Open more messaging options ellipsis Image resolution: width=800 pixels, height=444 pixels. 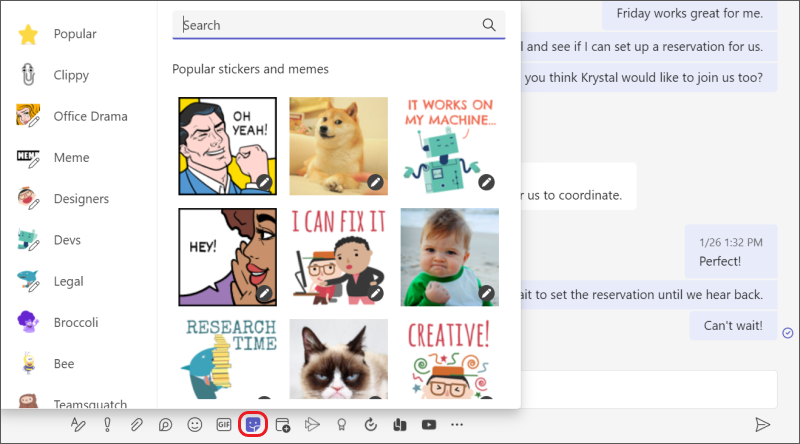[457, 425]
